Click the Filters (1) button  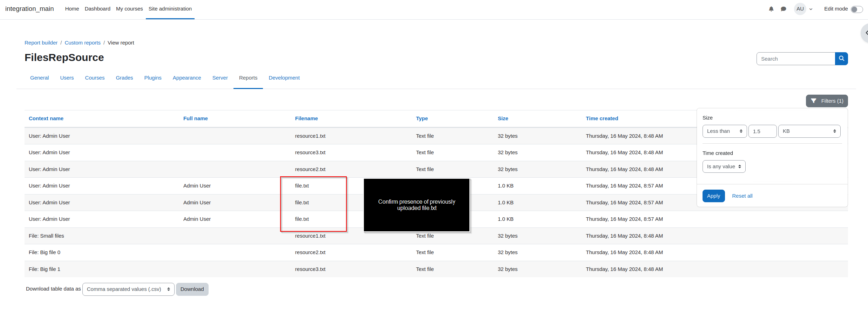pos(827,101)
